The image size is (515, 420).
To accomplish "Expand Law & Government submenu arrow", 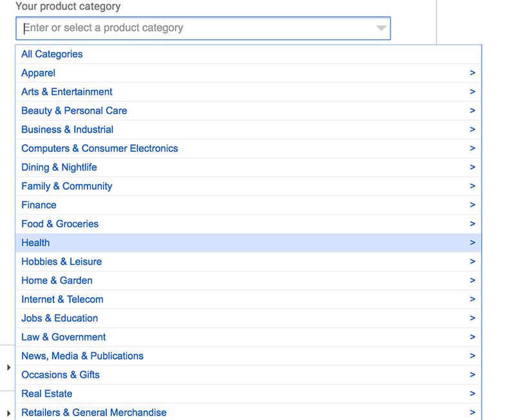I will coord(473,337).
